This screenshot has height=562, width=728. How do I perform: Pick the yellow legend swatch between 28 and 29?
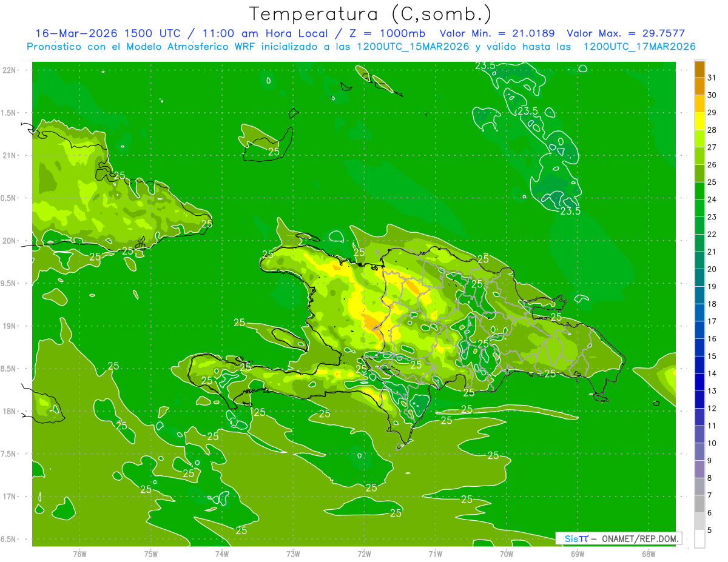tap(699, 121)
